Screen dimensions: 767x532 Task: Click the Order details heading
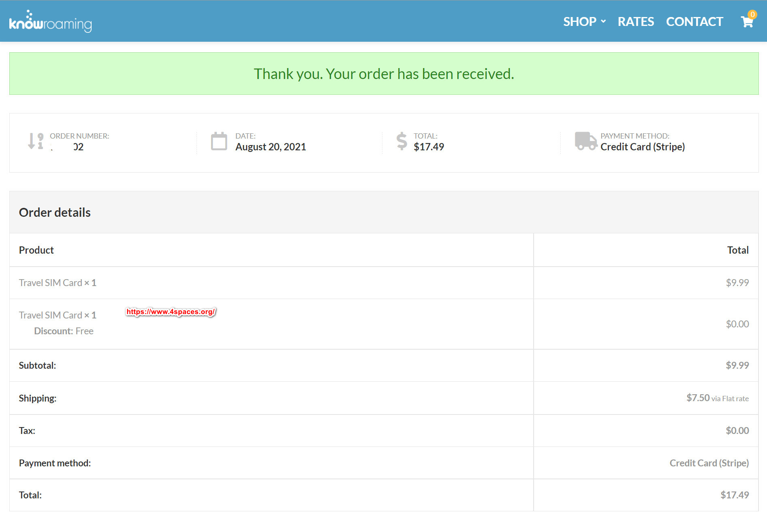[55, 212]
